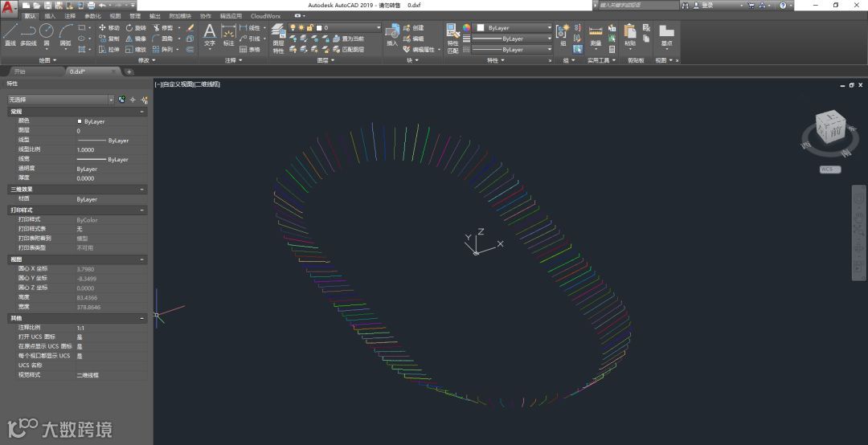Choose the Fillet (圆角) command

click(x=163, y=39)
